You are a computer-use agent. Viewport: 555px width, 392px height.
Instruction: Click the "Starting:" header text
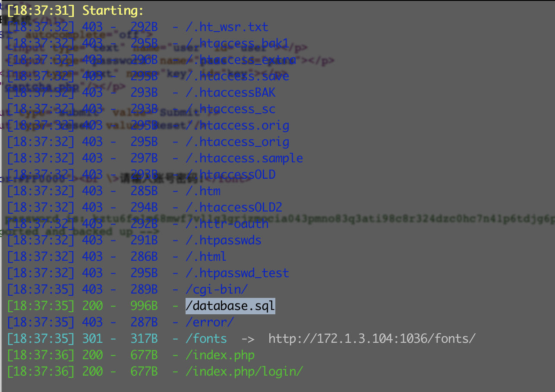click(113, 11)
